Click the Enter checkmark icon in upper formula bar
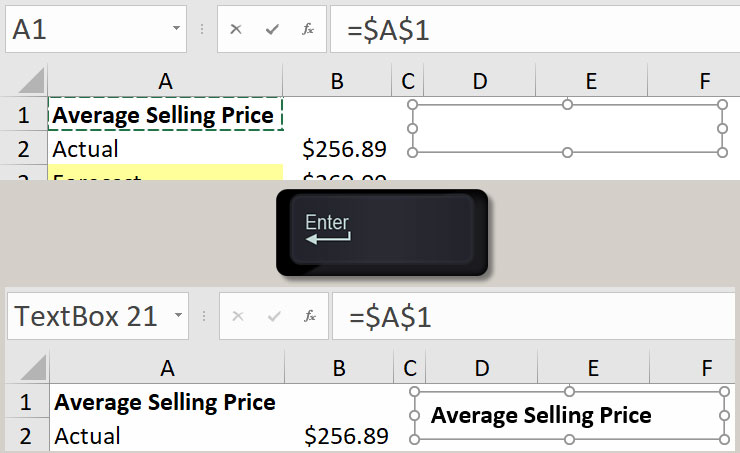 point(272,30)
